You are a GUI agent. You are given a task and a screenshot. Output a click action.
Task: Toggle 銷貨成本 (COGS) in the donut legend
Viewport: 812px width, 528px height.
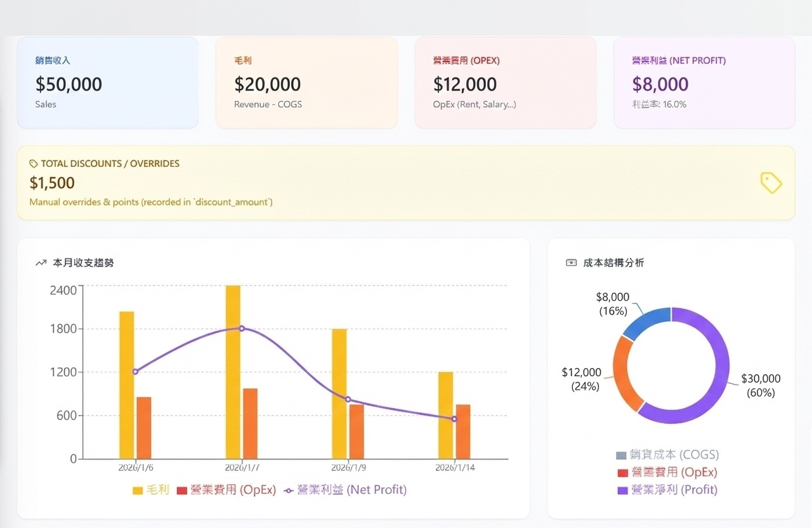(667, 455)
